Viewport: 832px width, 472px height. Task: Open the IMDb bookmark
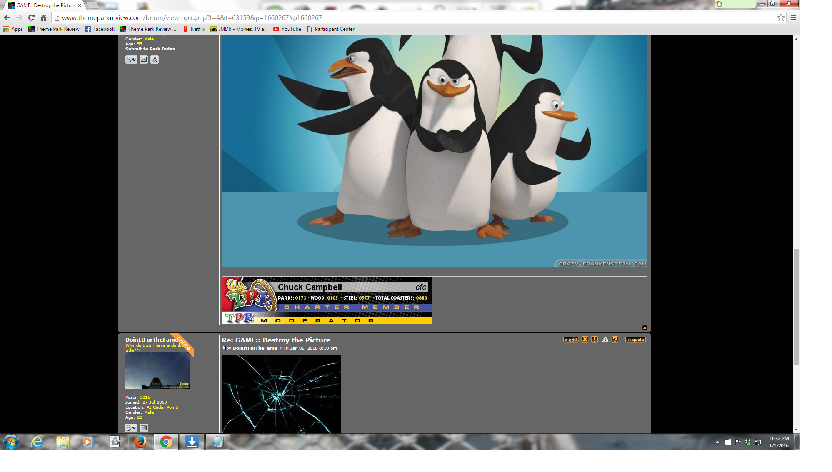237,29
